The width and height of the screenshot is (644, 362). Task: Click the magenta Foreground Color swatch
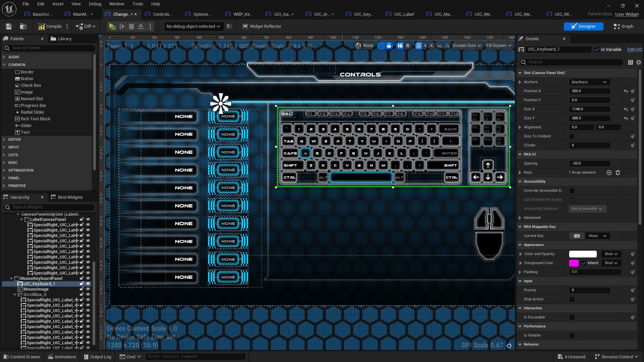pos(574,263)
